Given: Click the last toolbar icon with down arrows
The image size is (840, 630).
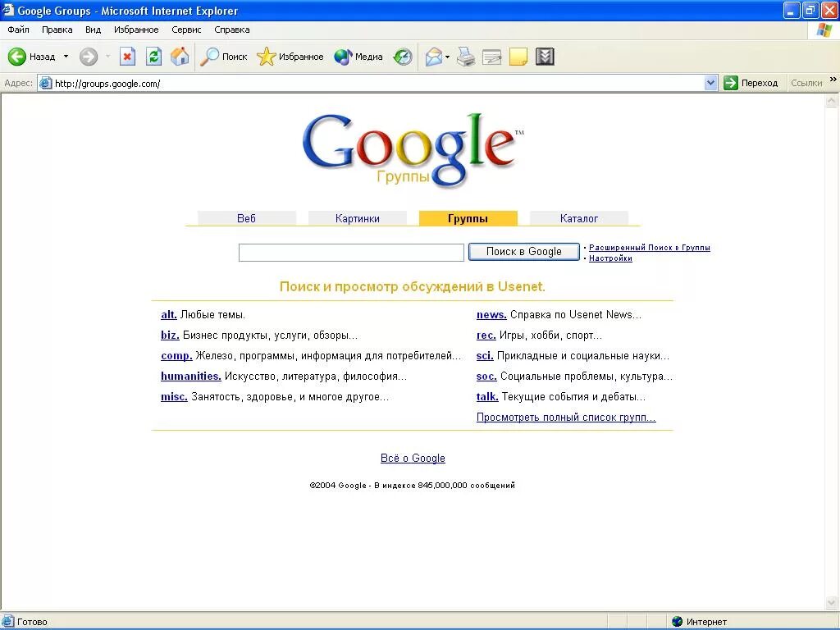Looking at the screenshot, I should point(545,57).
